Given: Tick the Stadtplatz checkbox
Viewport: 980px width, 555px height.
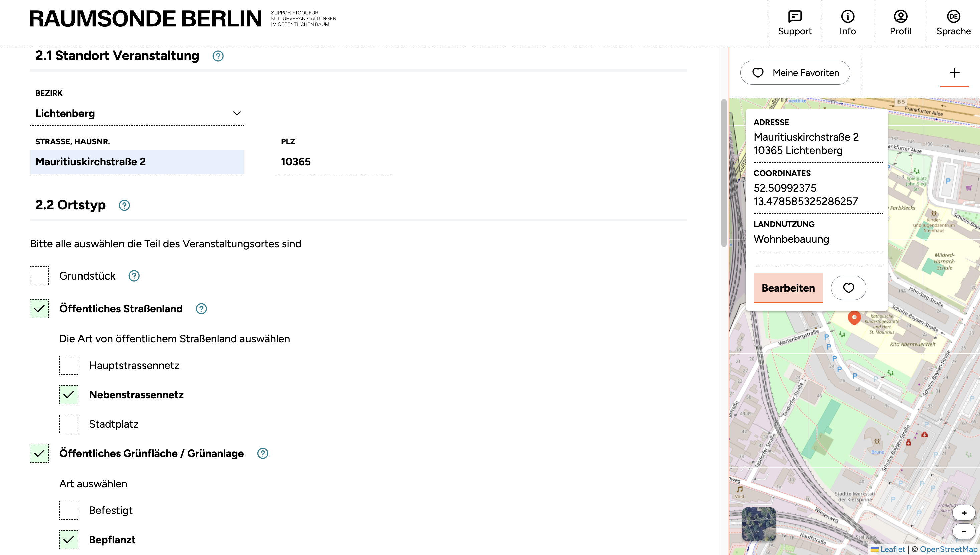Looking at the screenshot, I should (x=69, y=424).
